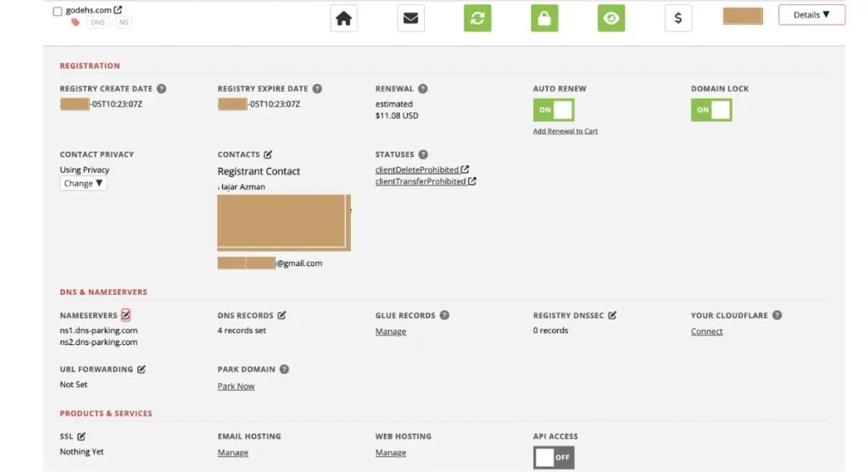
Task: Open clientDeleteProhibited status link
Action: [422, 169]
